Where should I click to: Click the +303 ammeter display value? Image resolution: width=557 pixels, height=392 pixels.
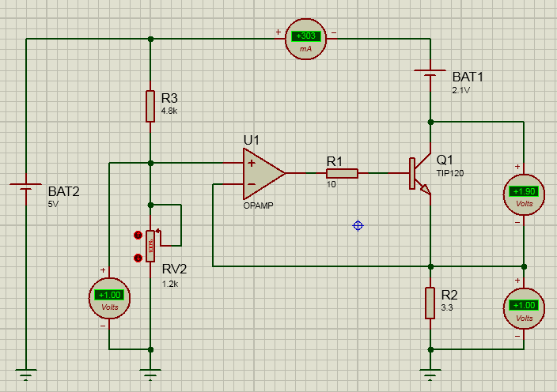(x=306, y=36)
